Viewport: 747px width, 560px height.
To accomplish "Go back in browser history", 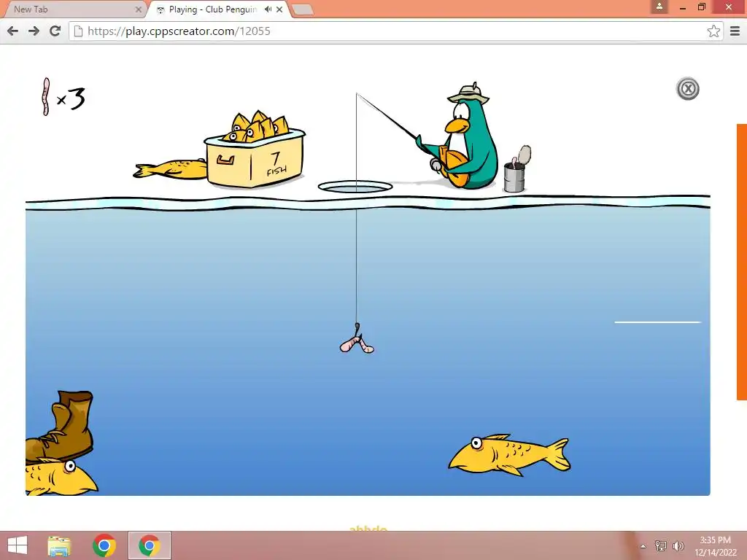I will pos(13,31).
